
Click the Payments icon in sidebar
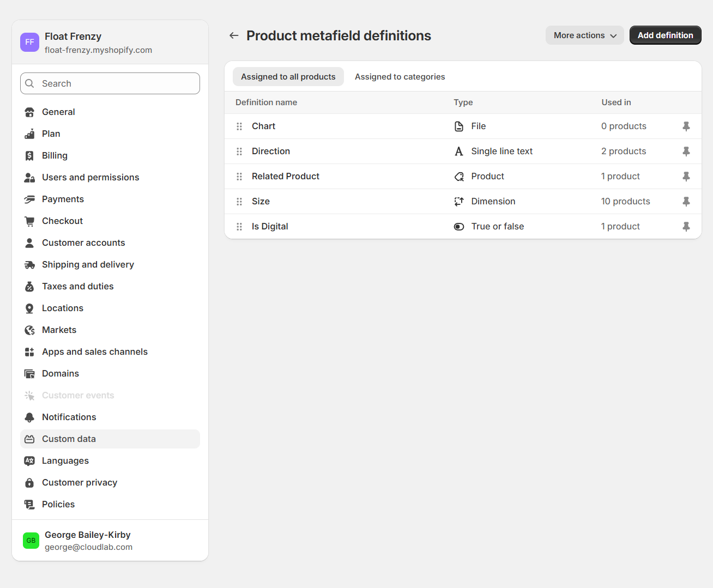[x=29, y=199]
